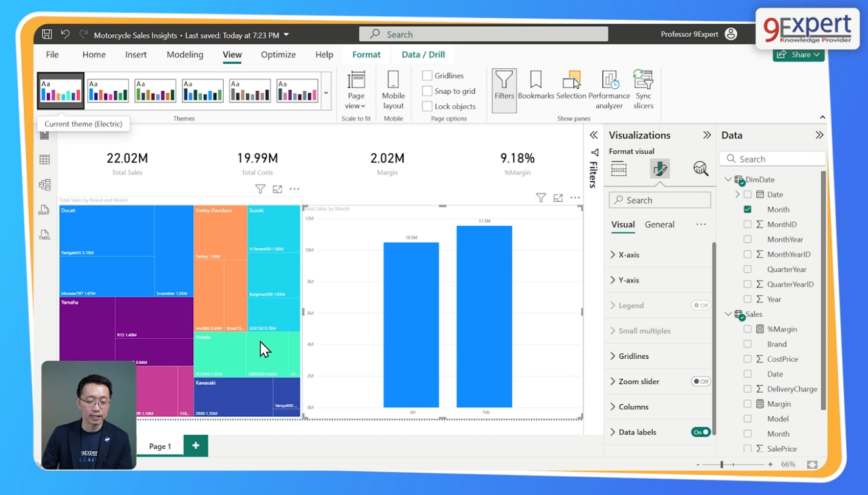Expand the Date hierarchy under DimDate

pyautogui.click(x=736, y=194)
